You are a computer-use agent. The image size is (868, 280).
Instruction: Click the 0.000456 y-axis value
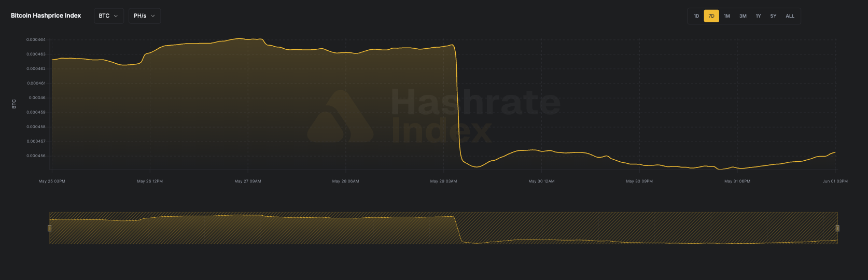36,156
